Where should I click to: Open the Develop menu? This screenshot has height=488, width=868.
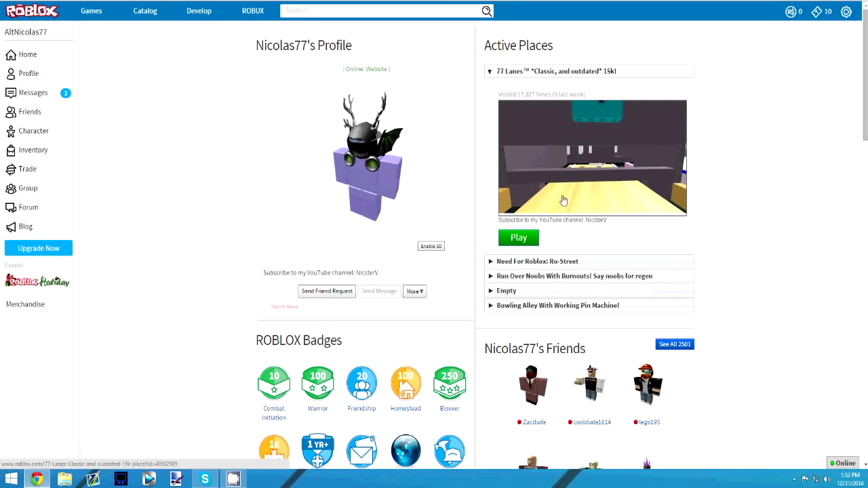(199, 11)
